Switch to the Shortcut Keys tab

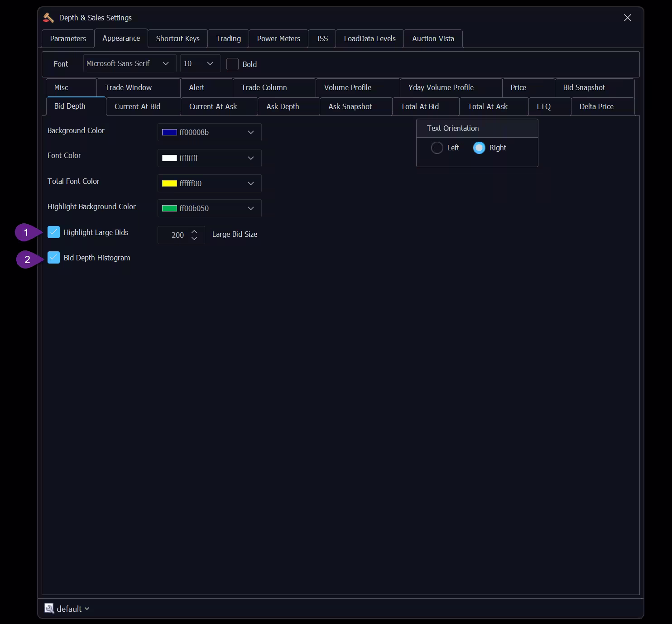[177, 38]
